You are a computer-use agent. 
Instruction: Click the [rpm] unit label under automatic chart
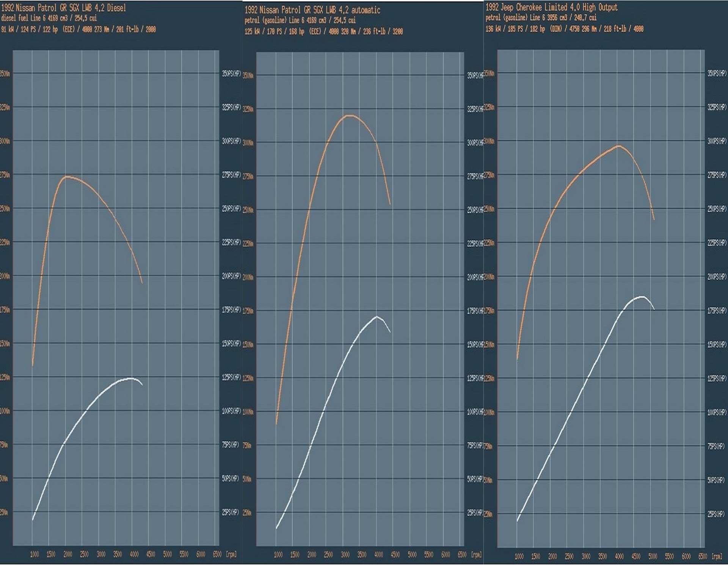[476, 555]
